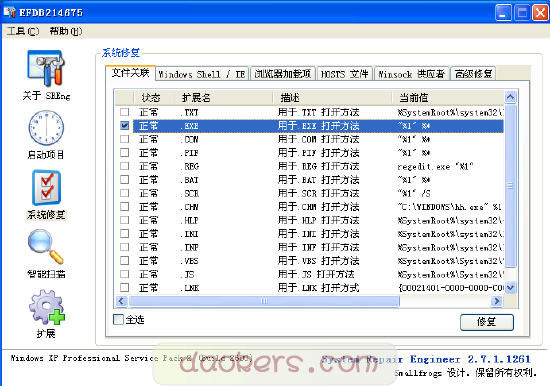The width and height of the screenshot is (550, 386).
Task: Open the 工具 menu
Action: click(x=23, y=31)
